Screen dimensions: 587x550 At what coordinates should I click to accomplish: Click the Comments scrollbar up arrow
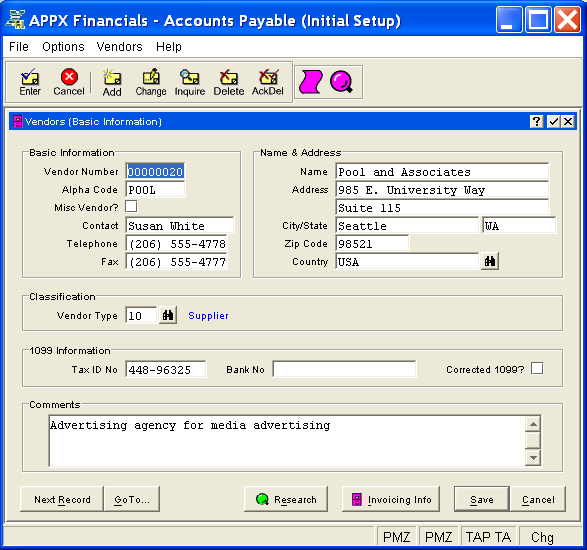click(x=533, y=424)
